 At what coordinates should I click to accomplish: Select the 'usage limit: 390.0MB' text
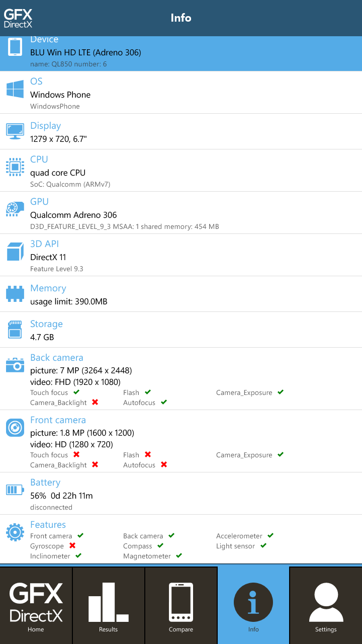pyautogui.click(x=69, y=301)
